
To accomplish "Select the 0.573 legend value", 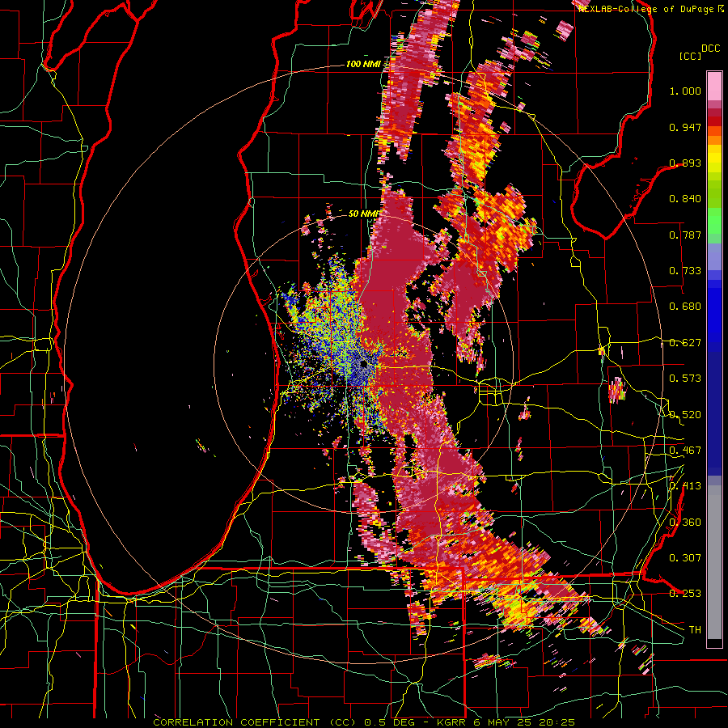I will point(685,379).
